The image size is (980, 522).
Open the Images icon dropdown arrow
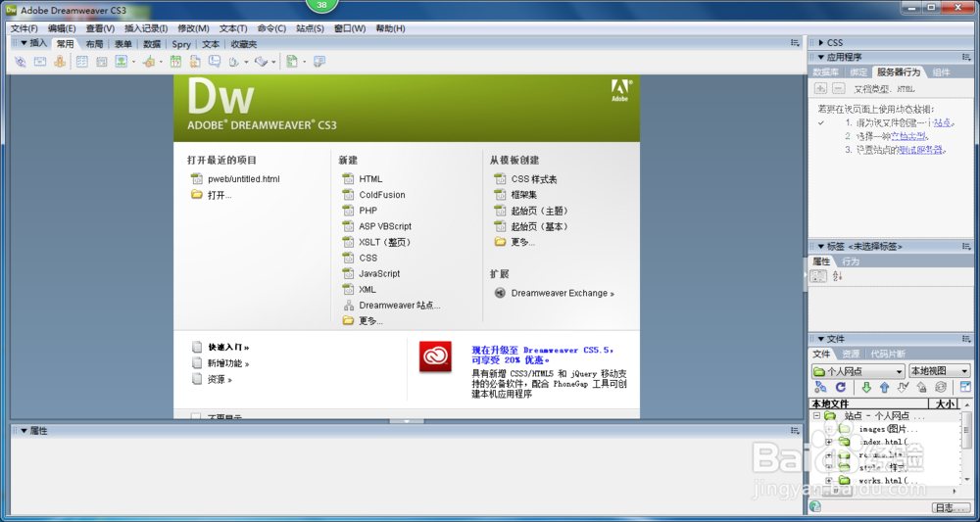click(x=133, y=62)
